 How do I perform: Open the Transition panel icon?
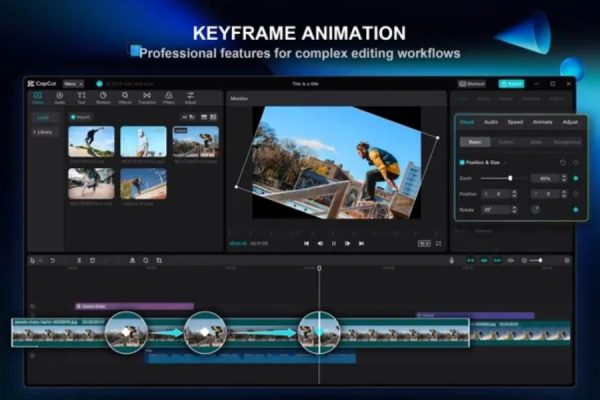coord(147,97)
